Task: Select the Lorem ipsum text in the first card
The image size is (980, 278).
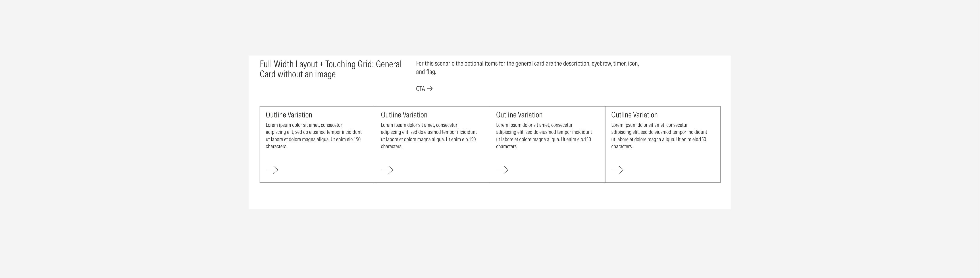Action: pos(313,135)
